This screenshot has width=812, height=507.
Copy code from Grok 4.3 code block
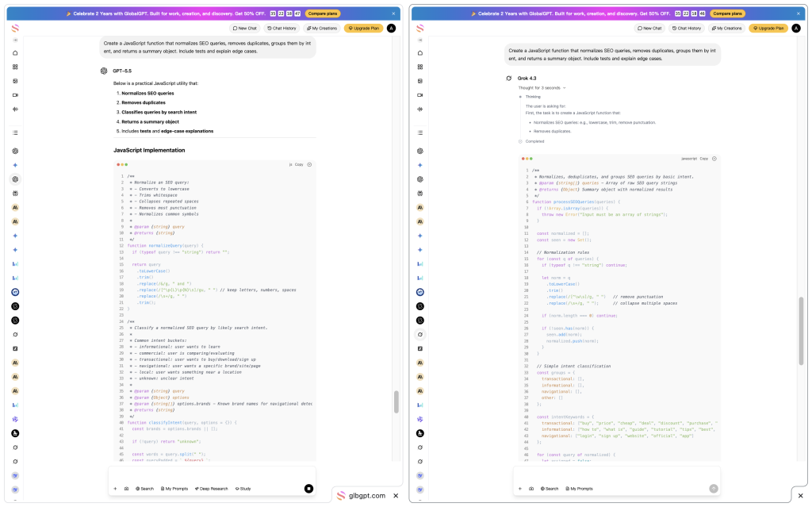[704, 159]
